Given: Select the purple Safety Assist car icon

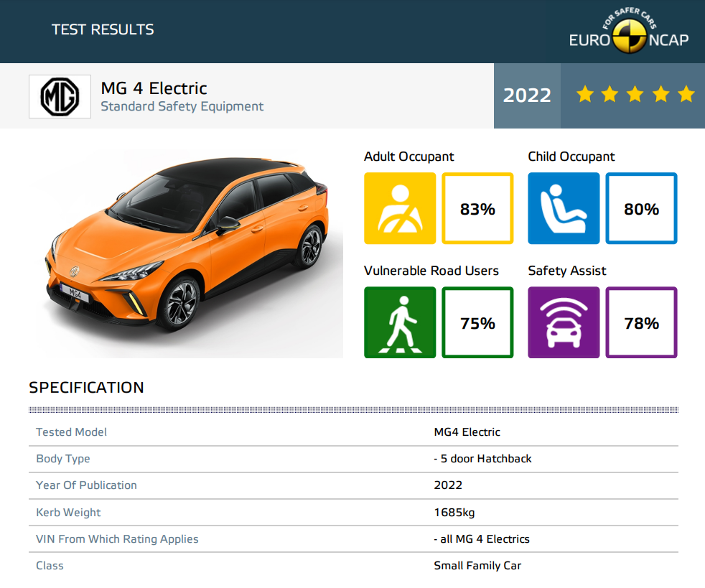Looking at the screenshot, I should click(564, 322).
